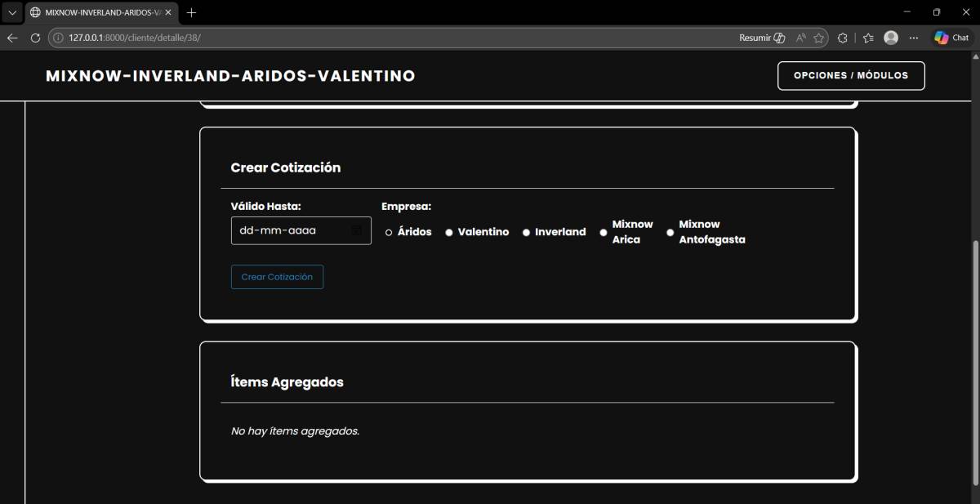980x504 pixels.
Task: Open the browser profile avatar
Action: tap(891, 38)
